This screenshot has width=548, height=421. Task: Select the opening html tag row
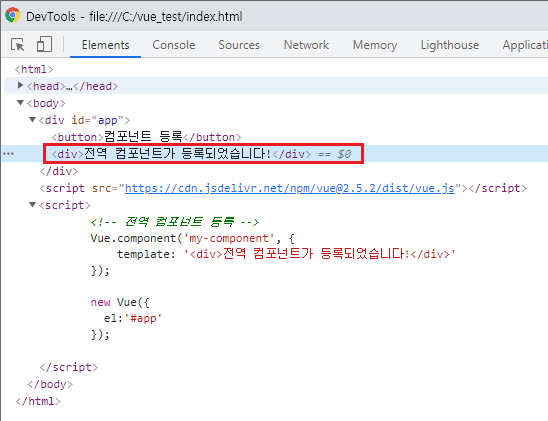[34, 69]
